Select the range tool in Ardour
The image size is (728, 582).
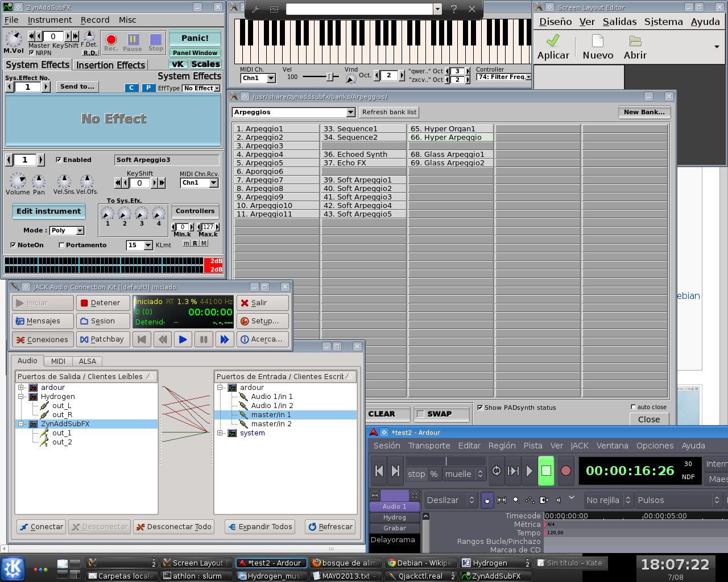tap(502, 500)
